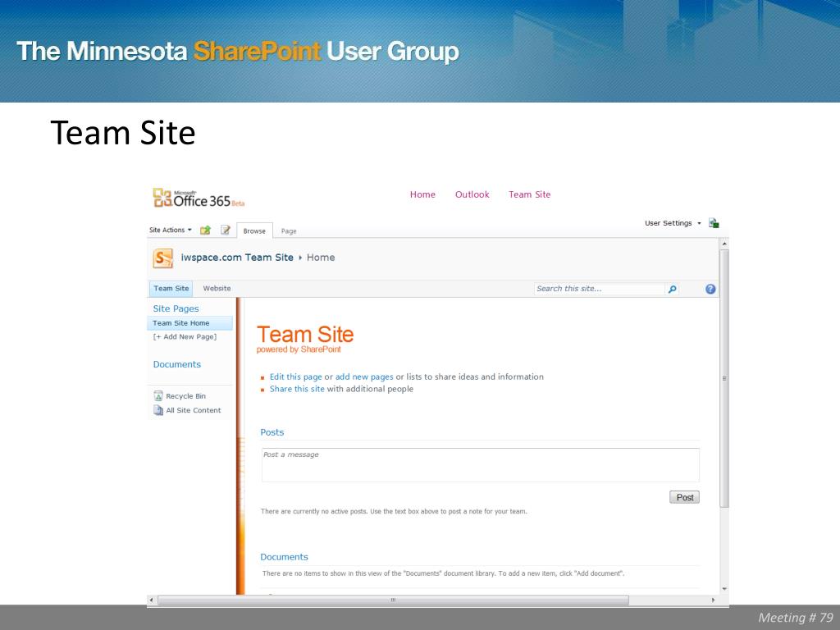Screen dimensions: 840x630
Task: Click the Add New Page link
Action: pos(185,337)
